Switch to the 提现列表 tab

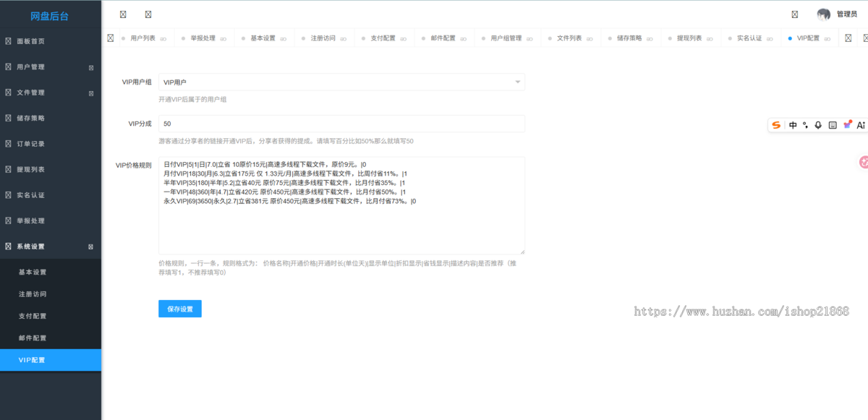click(x=689, y=38)
